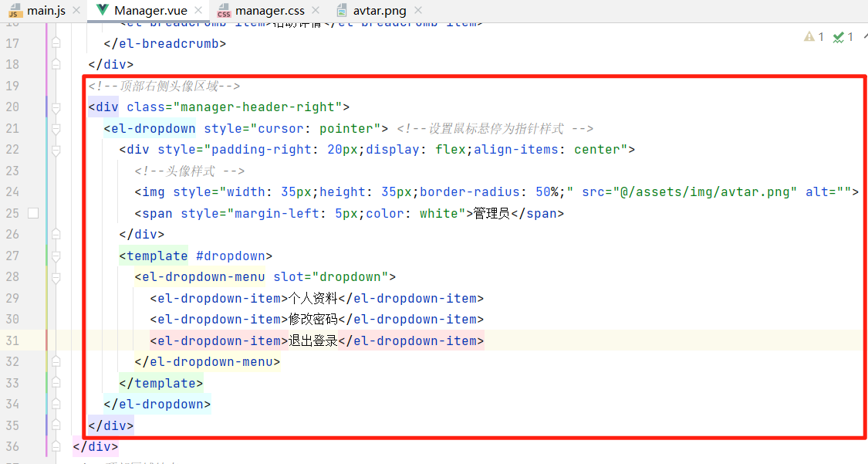The image size is (868, 464).
Task: Collapse the el-dropdown block at line 21
Action: 56,128
